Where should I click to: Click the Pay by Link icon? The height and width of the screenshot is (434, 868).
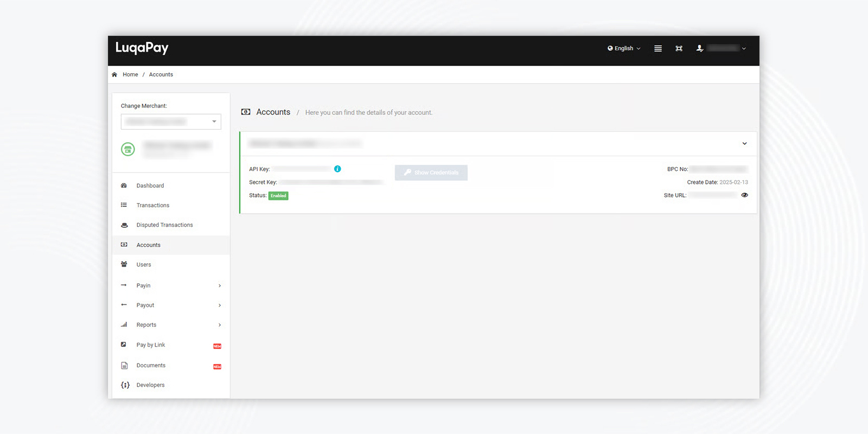click(124, 344)
